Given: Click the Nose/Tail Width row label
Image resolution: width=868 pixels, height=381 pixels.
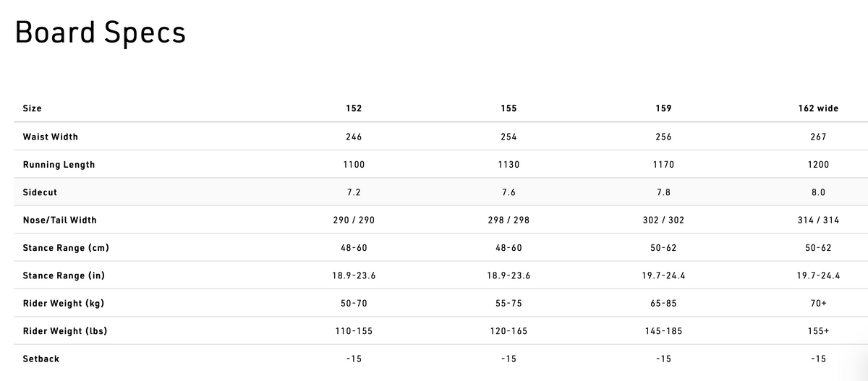Looking at the screenshot, I should [x=59, y=220].
